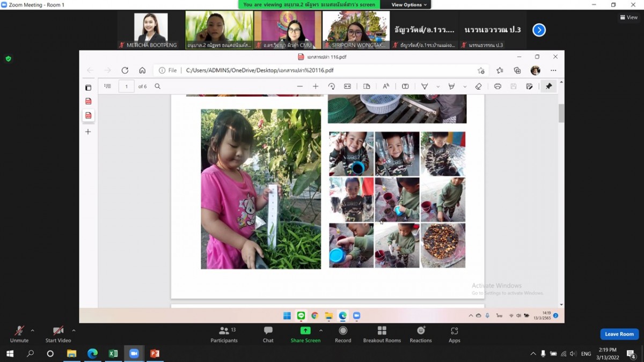Open the View Options dropdown
Screen dimensions: 644x362
[409, 5]
